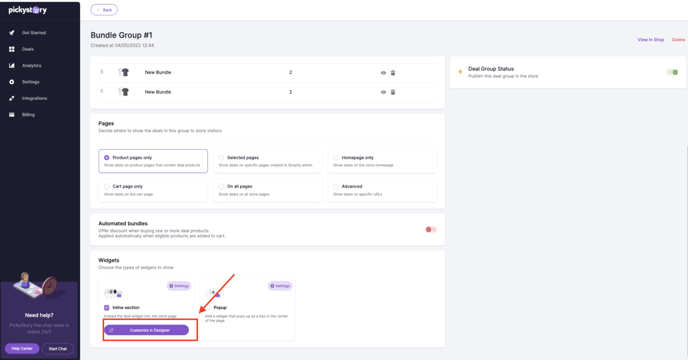The height and width of the screenshot is (360, 688).
Task: Open Settings for the Popup widget
Action: pyautogui.click(x=280, y=286)
